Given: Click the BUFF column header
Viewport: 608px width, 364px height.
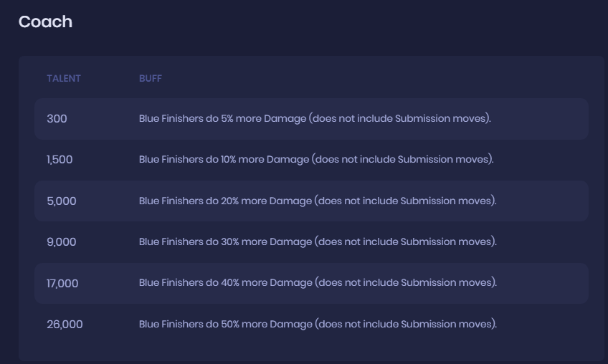Looking at the screenshot, I should (x=151, y=78).
